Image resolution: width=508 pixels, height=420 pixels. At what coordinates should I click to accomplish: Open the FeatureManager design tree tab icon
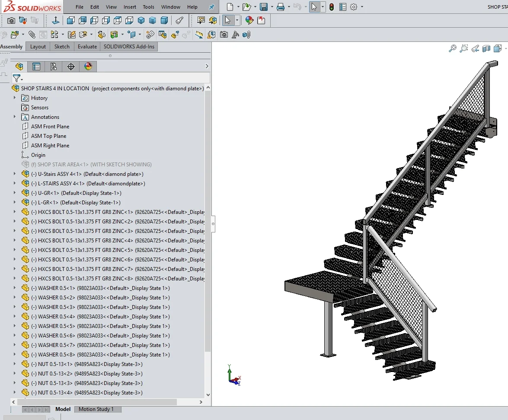coord(19,67)
